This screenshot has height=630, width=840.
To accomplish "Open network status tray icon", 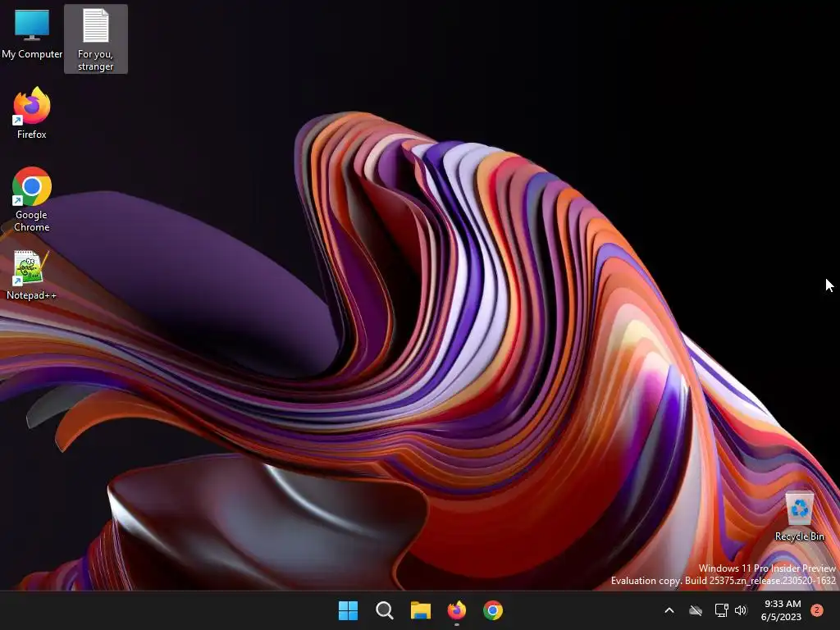I will pyautogui.click(x=721, y=610).
